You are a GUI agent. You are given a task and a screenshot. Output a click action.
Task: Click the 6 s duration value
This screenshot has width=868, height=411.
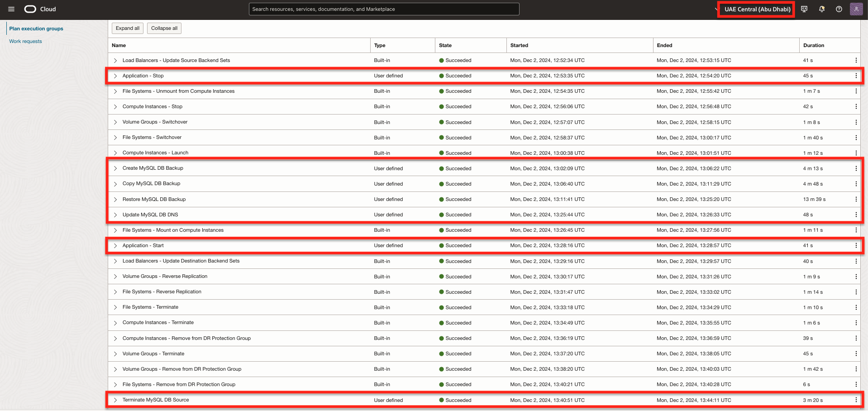(x=806, y=384)
